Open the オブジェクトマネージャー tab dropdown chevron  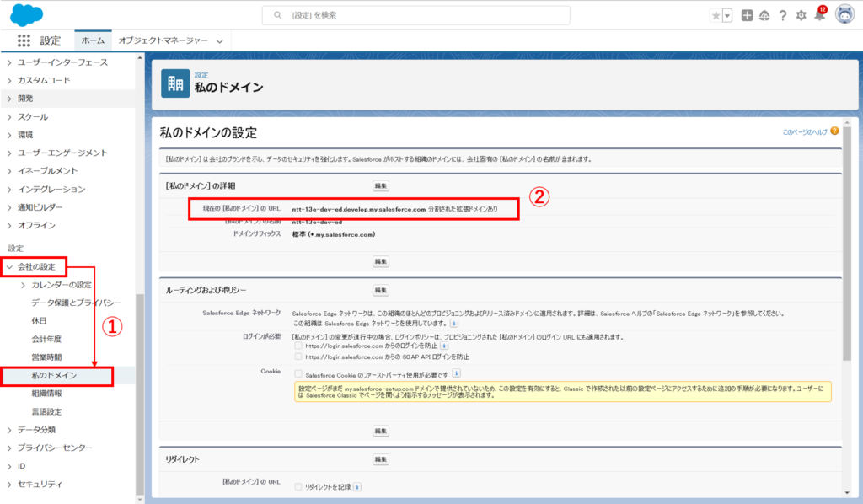point(220,40)
